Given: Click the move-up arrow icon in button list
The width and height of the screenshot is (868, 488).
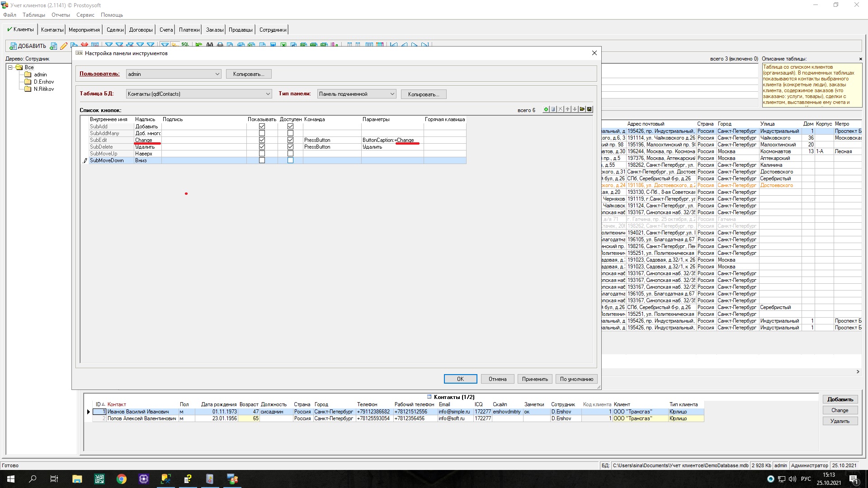Looking at the screenshot, I should tap(568, 109).
